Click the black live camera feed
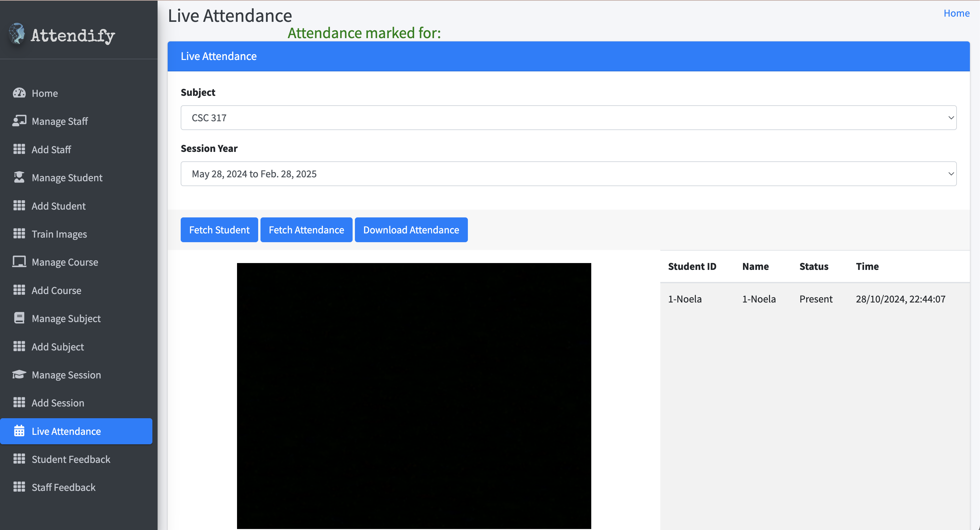980x530 pixels. tap(414, 395)
